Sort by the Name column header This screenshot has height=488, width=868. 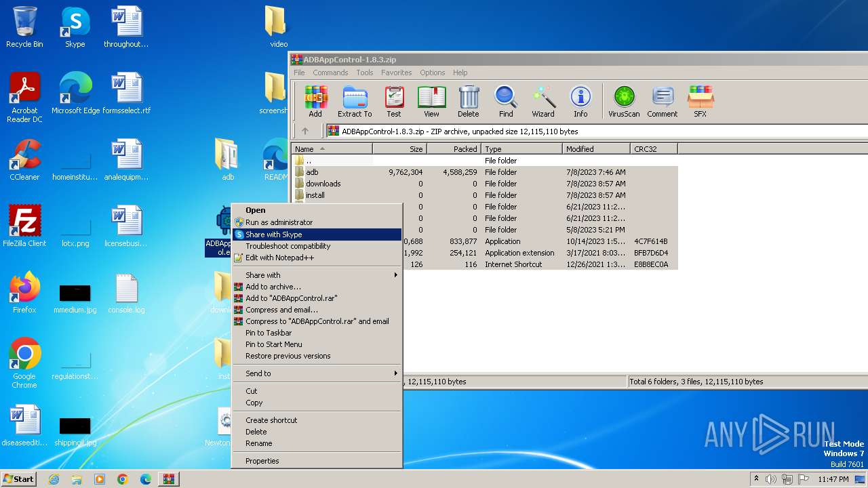[x=332, y=149]
